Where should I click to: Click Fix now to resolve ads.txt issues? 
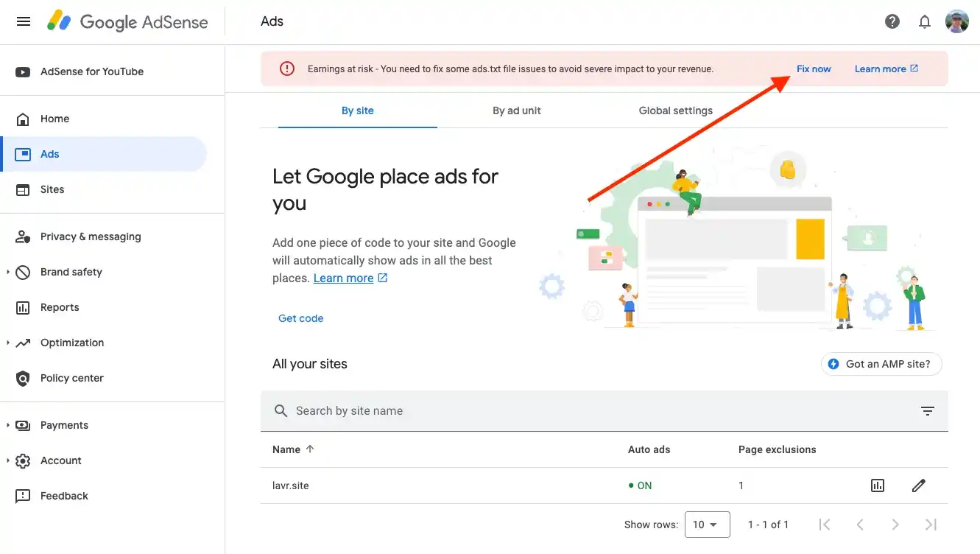click(813, 69)
